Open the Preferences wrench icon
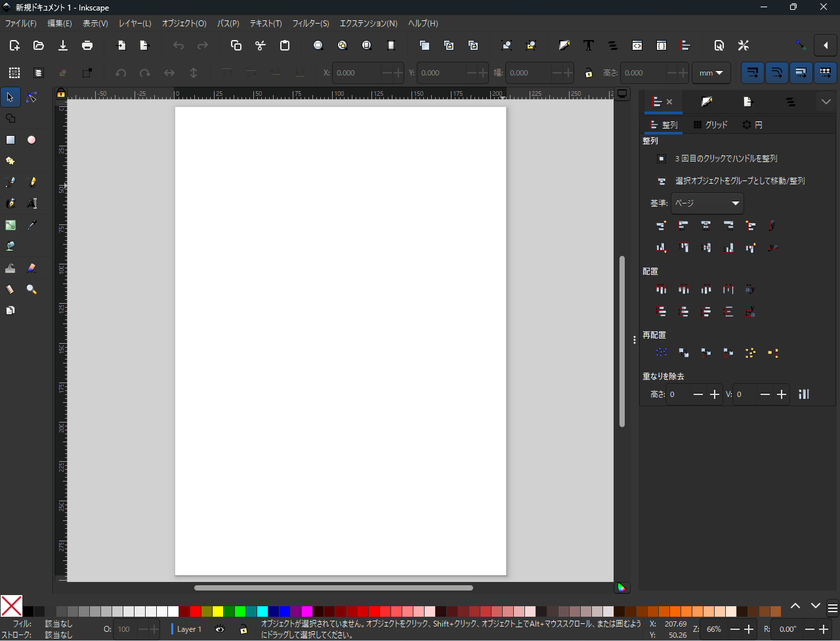840x641 pixels. click(x=744, y=45)
